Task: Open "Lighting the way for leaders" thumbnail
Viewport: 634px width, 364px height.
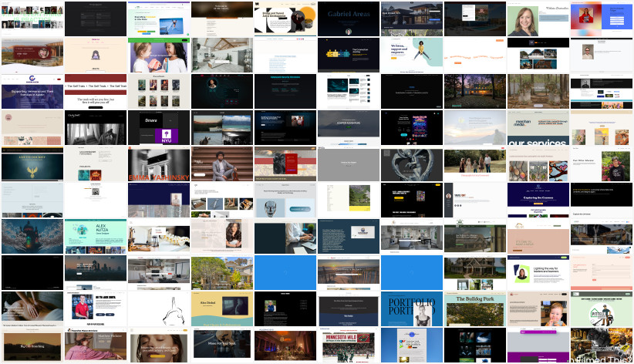Action: click(x=538, y=273)
